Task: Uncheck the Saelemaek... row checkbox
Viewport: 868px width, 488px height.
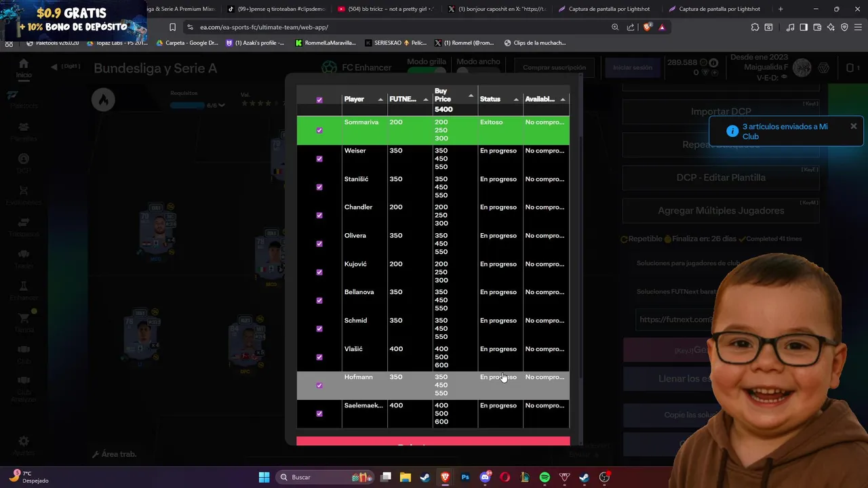Action: (x=319, y=413)
